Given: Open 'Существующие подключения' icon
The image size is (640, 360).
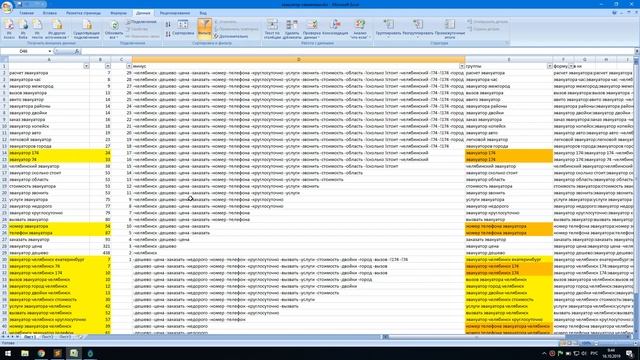Looking at the screenshot, I should coord(87,29).
